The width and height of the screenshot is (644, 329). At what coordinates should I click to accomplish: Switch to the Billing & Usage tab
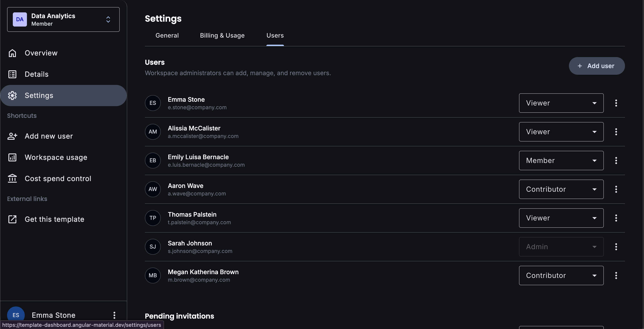[222, 36]
